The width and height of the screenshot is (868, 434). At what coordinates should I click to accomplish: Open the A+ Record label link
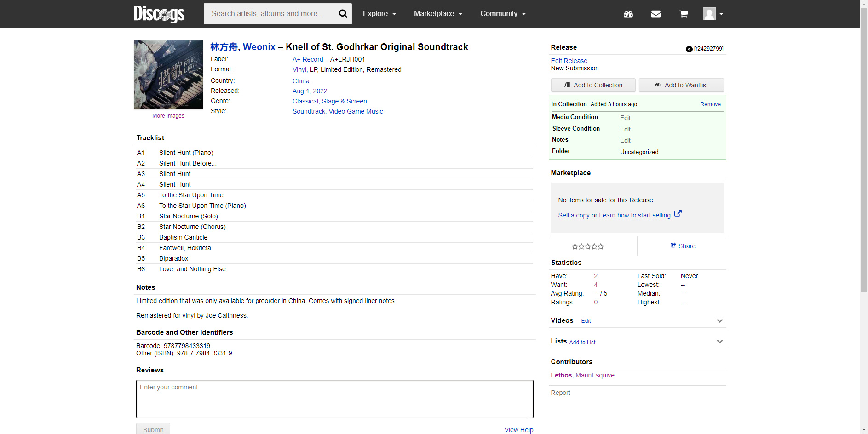[308, 59]
